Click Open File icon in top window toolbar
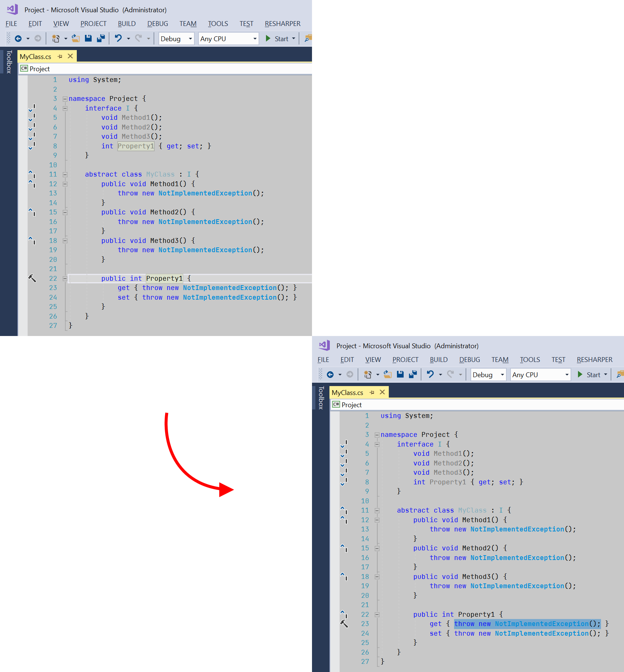The image size is (624, 672). click(76, 38)
